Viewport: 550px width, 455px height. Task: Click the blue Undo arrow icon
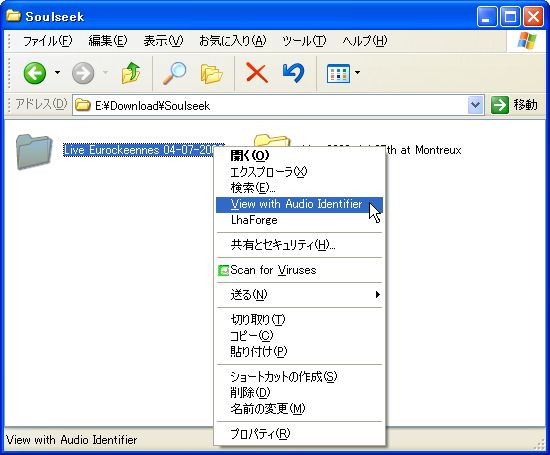tap(293, 73)
